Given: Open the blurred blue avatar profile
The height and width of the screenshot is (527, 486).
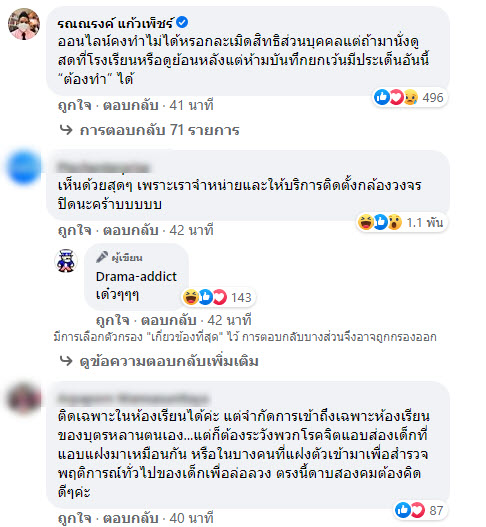Looking at the screenshot, I should [24, 167].
